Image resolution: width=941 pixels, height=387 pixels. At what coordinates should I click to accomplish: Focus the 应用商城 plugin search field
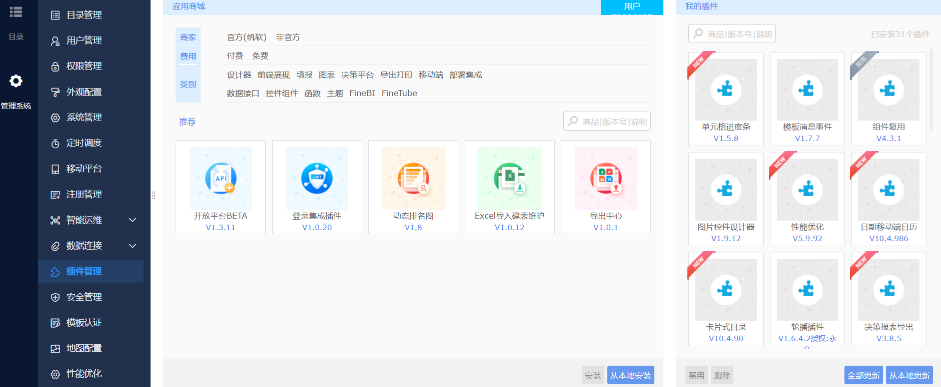[607, 121]
